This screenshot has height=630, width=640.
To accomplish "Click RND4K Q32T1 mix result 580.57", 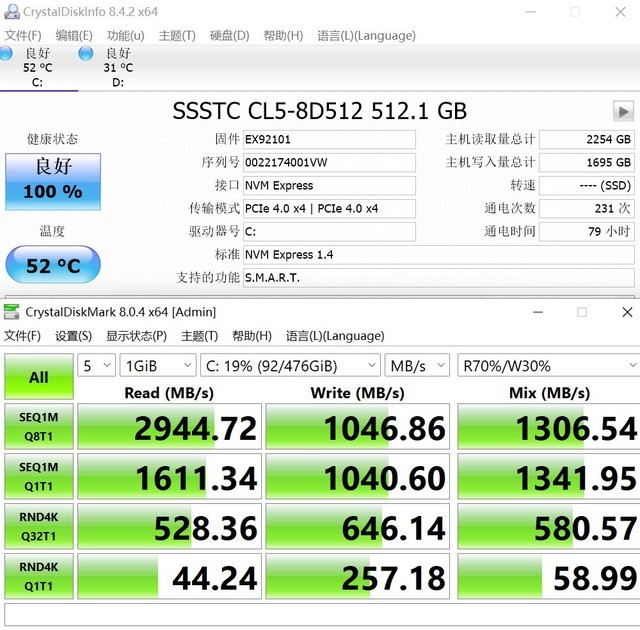I will (549, 527).
